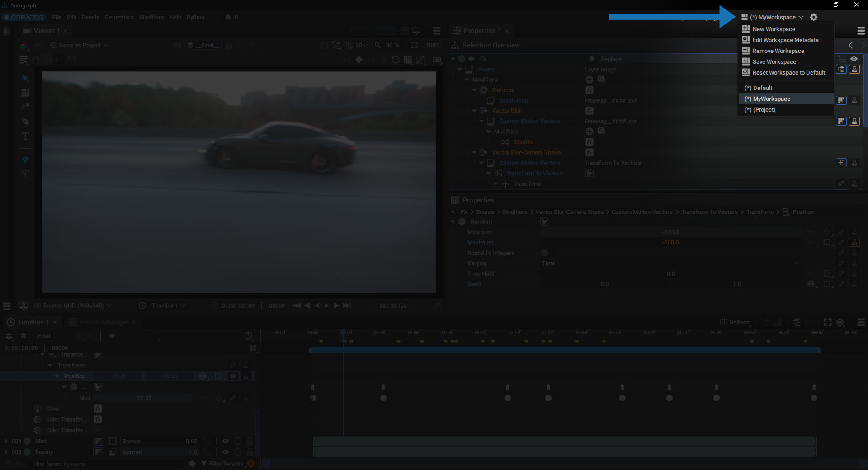Click the Minimum value field -17.93
The width and height of the screenshot is (868, 470).
(x=670, y=232)
